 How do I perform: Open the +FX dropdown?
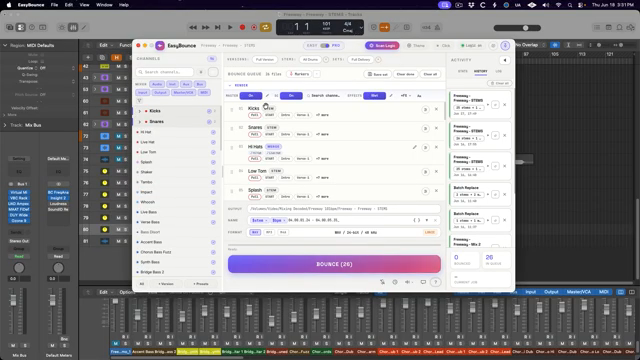click(x=405, y=96)
